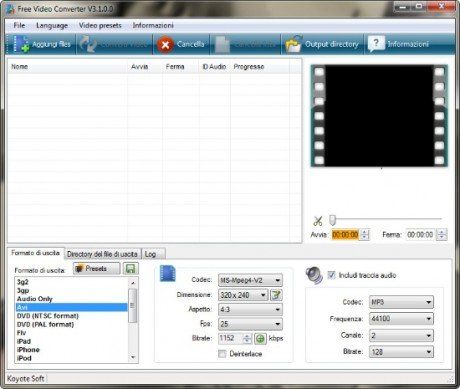Switch to the Directory del file di uscita tab
Image resolution: width=460 pixels, height=389 pixels.
(102, 254)
